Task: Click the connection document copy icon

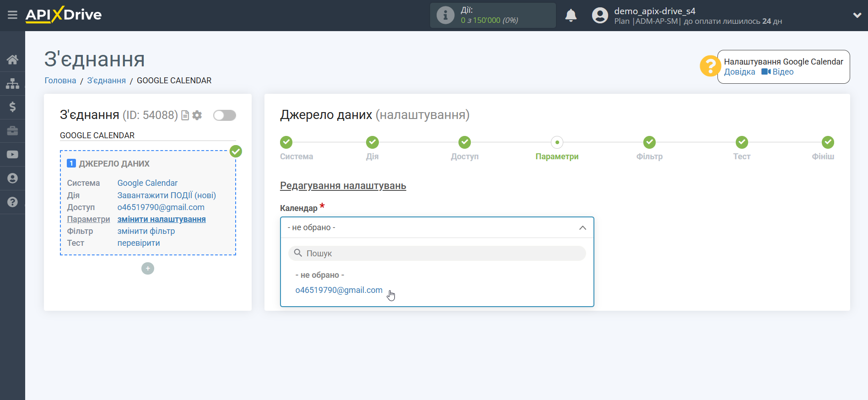Action: (x=185, y=115)
